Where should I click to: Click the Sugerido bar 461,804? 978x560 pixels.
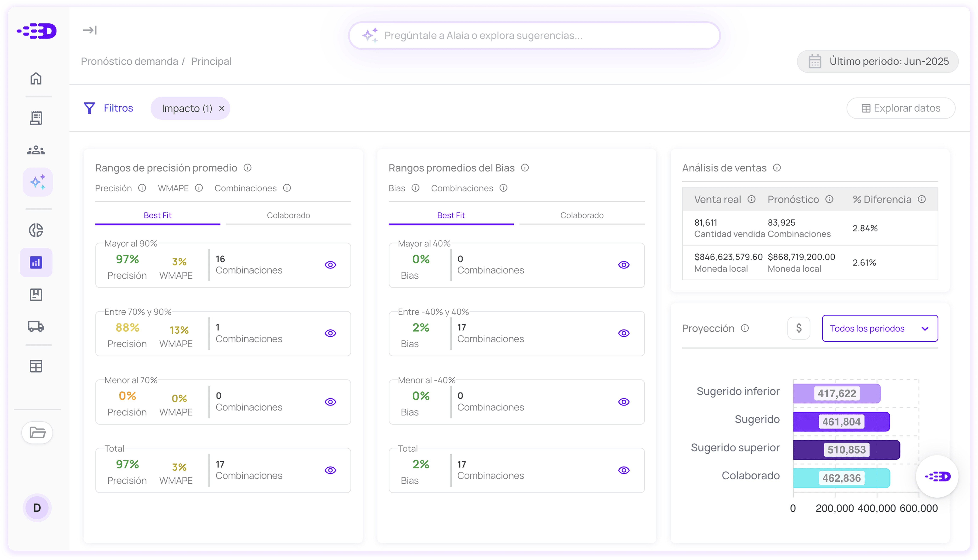tap(841, 422)
